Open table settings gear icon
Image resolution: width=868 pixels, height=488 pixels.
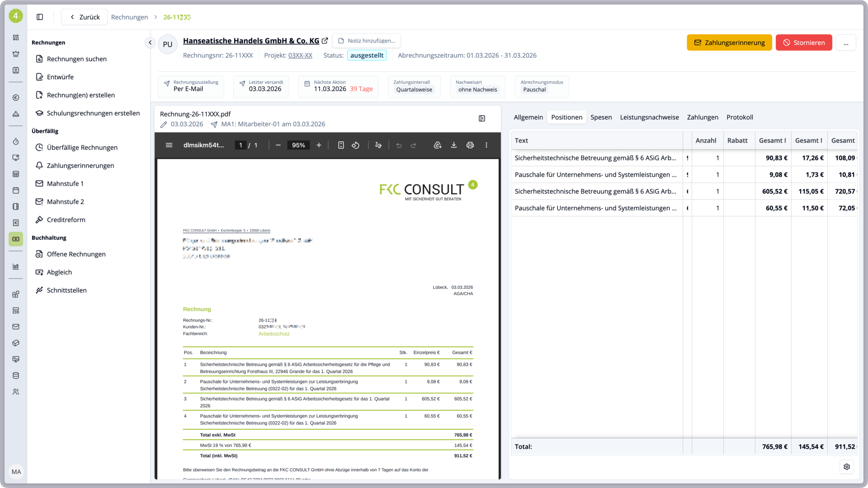point(846,467)
